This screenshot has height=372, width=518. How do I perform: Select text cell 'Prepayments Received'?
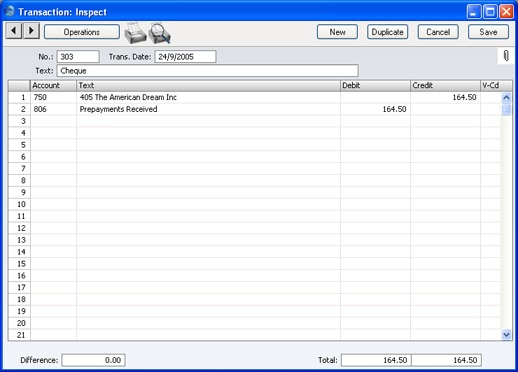point(208,109)
